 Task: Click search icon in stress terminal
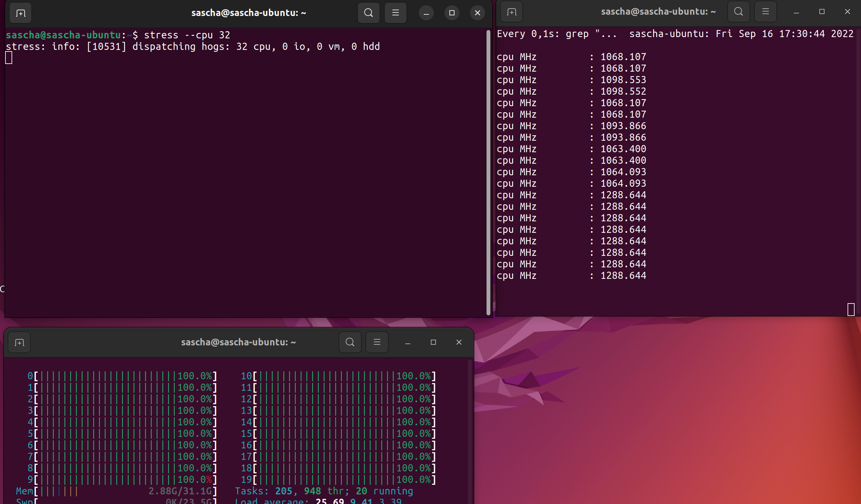point(368,13)
